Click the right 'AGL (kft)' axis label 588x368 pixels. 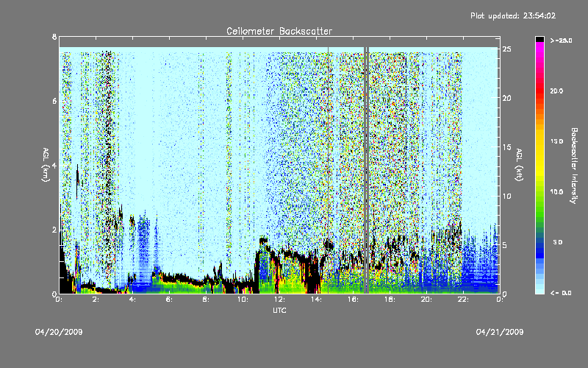click(x=519, y=165)
